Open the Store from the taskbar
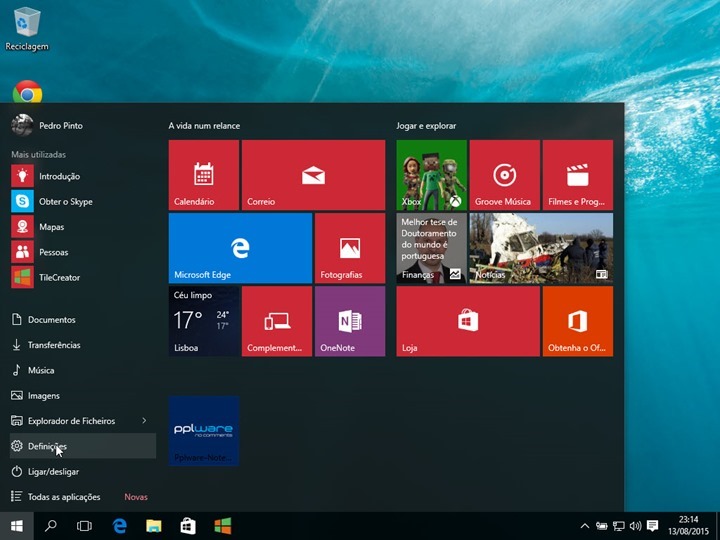Viewport: 720px width, 540px height. (188, 526)
